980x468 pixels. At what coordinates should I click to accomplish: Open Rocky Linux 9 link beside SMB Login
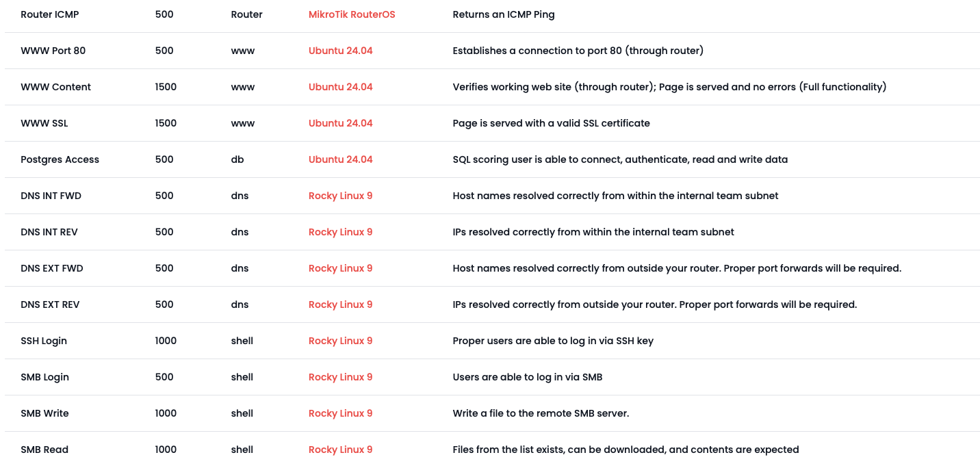(340, 377)
